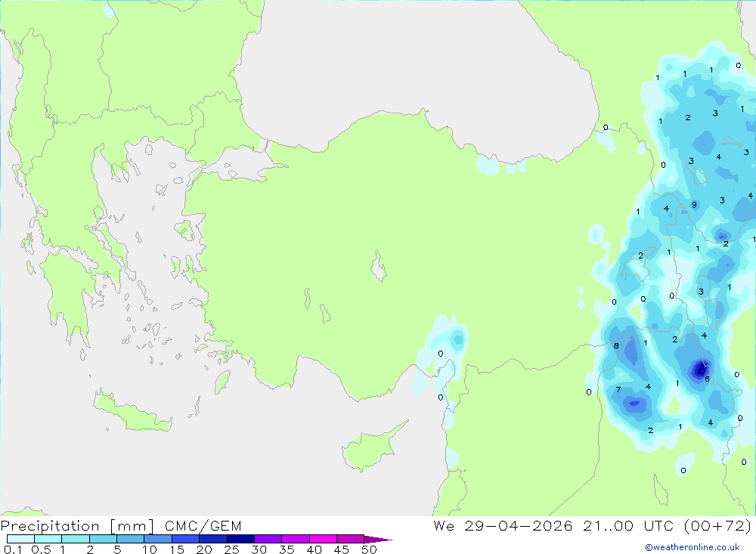This screenshot has width=756, height=554.
Task: Select the 0.5–1 mm legend color box
Action: [x=48, y=539]
